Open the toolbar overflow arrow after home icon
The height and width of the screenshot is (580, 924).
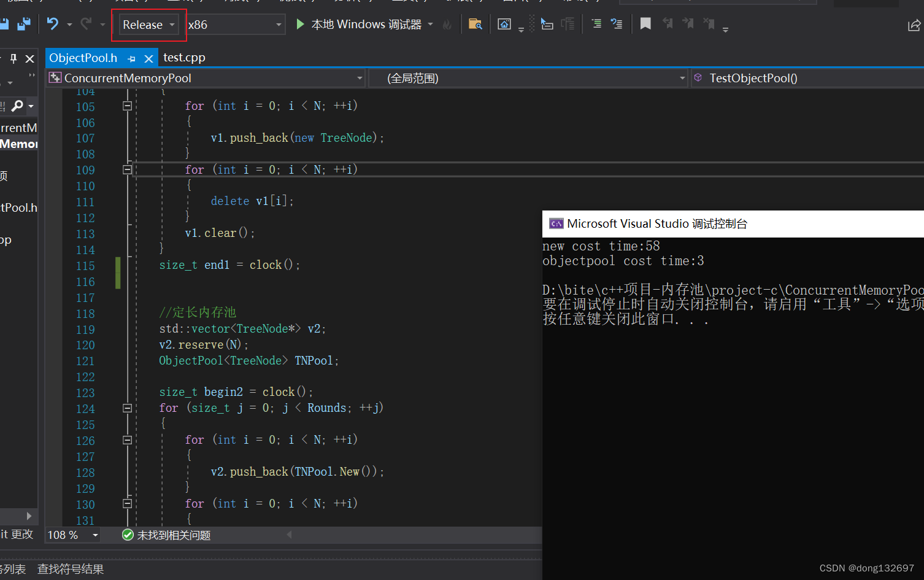[x=521, y=29]
